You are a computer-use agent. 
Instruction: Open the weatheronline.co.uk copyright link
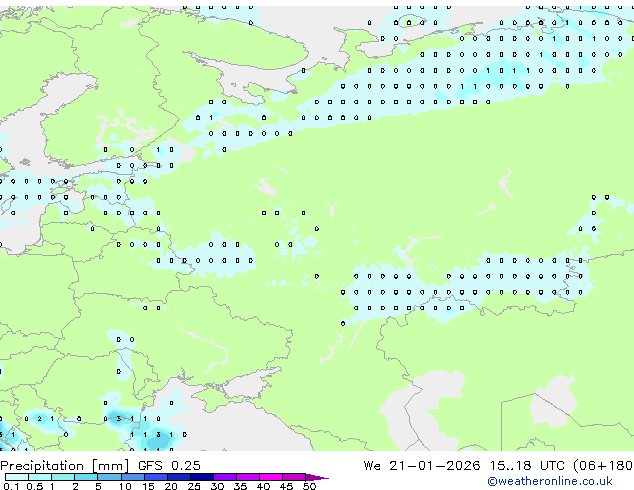pyautogui.click(x=550, y=481)
